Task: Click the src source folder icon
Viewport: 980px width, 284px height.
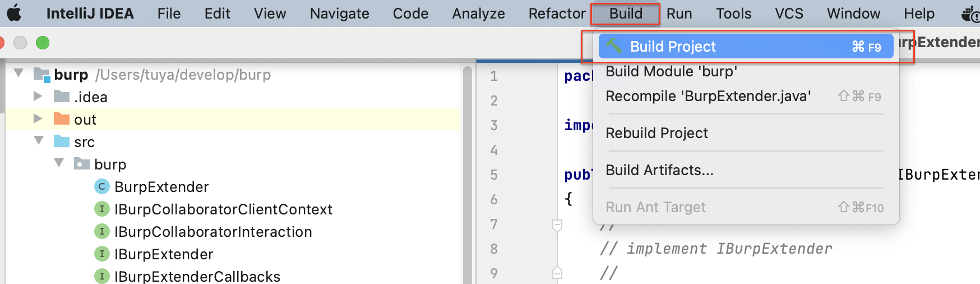Action: [61, 141]
